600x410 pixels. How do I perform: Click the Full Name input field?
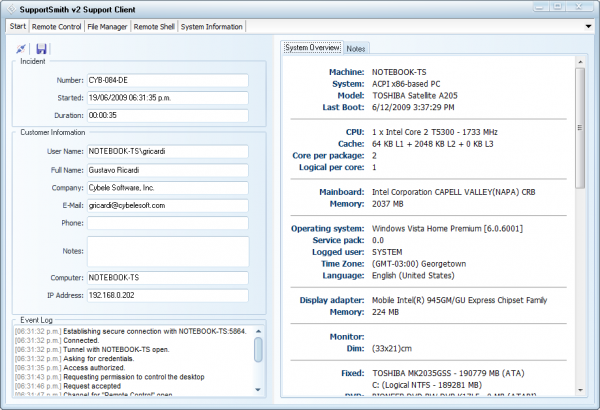(167, 170)
